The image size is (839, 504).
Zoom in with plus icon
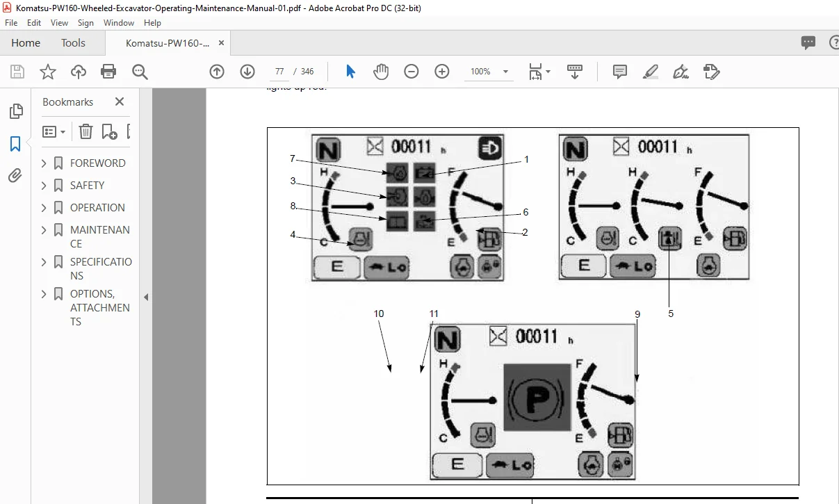[x=442, y=72]
